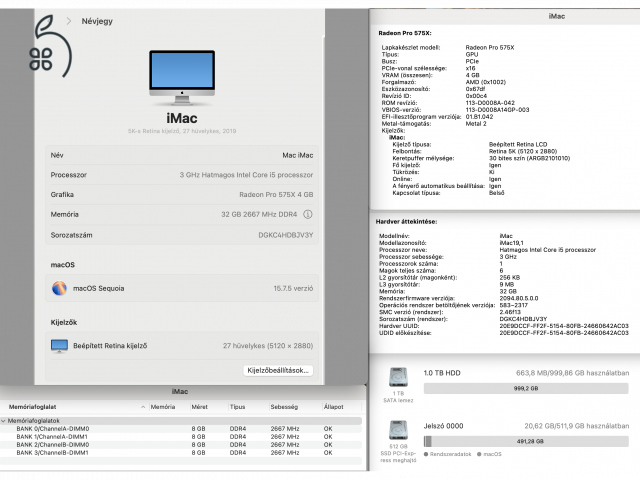The width and height of the screenshot is (640, 480).
Task: Click the Jelszó 0000 volume name
Action: pyautogui.click(x=443, y=426)
